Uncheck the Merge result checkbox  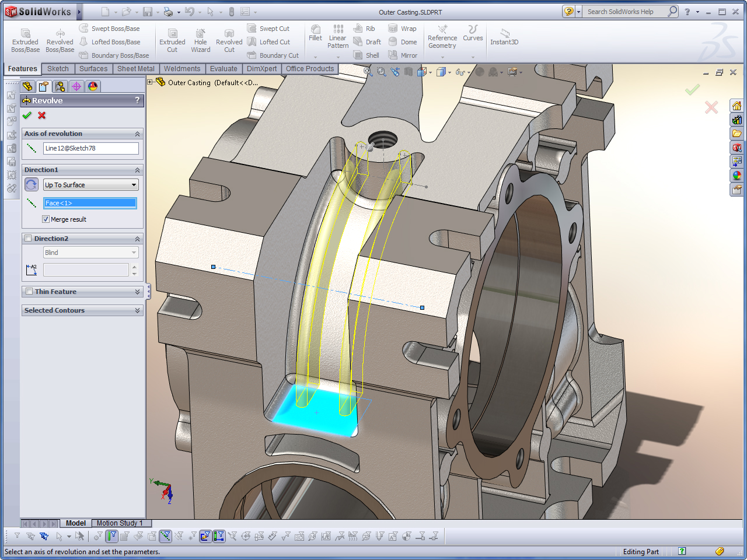tap(46, 219)
